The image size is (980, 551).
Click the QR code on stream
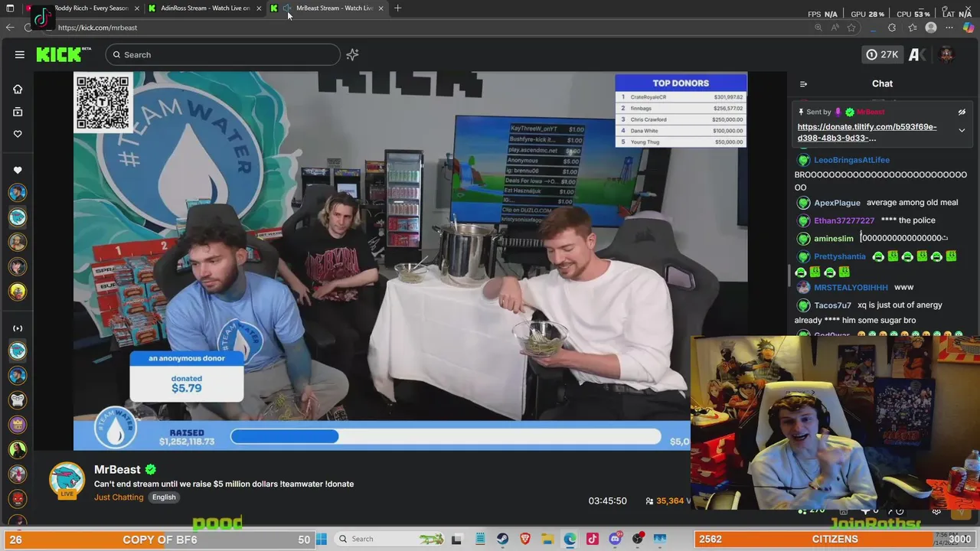103,103
